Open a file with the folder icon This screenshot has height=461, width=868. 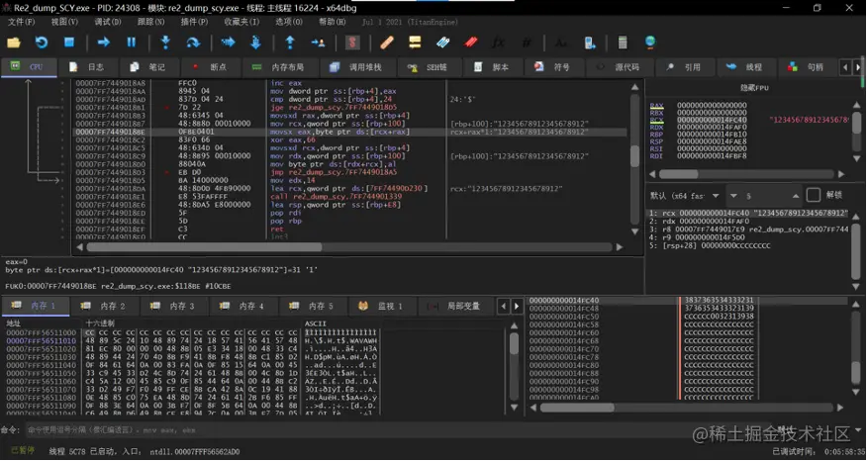[x=13, y=43]
